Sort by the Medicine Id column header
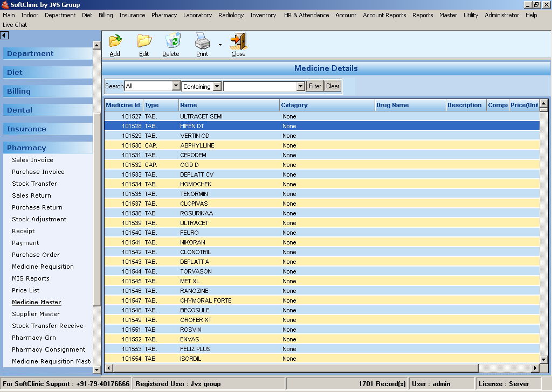The height and width of the screenshot is (392, 552). [x=123, y=105]
